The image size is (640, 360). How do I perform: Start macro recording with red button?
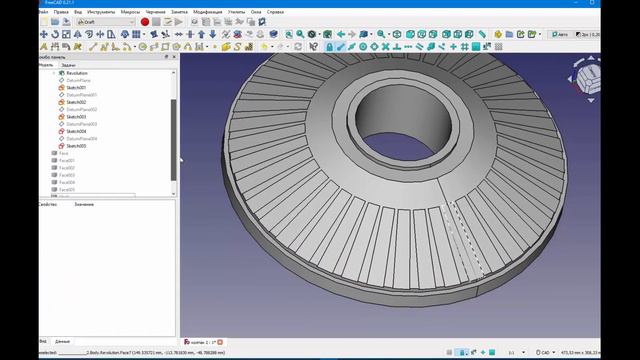coord(144,22)
